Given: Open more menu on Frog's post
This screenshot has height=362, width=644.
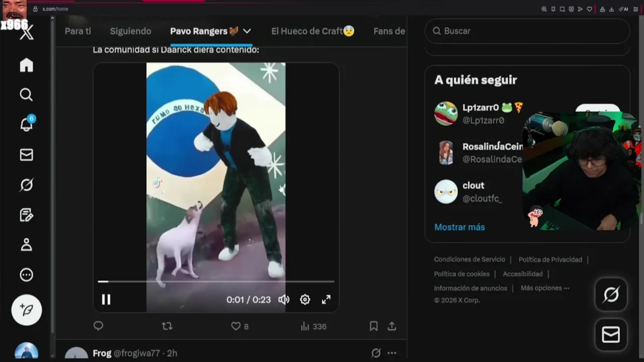Looking at the screenshot, I should pyautogui.click(x=392, y=353).
